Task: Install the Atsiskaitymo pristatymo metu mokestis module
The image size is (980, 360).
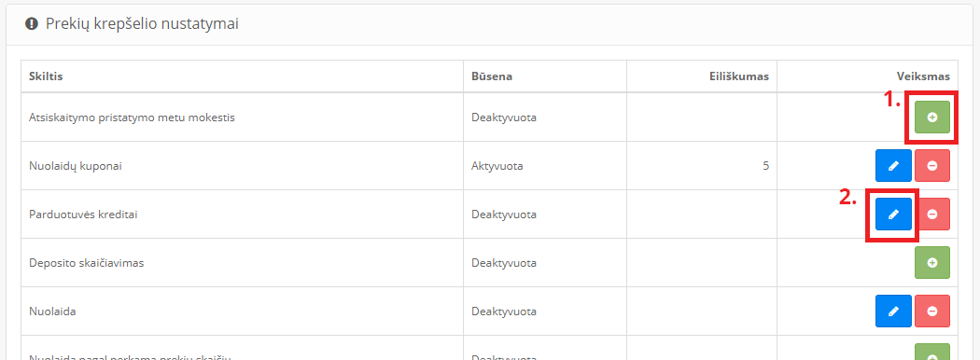Action: point(931,117)
